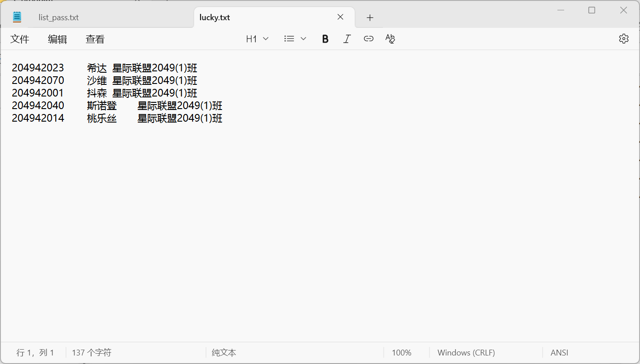This screenshot has width=640, height=364.
Task: Switch to the list_pass.txt tab
Action: click(x=57, y=17)
